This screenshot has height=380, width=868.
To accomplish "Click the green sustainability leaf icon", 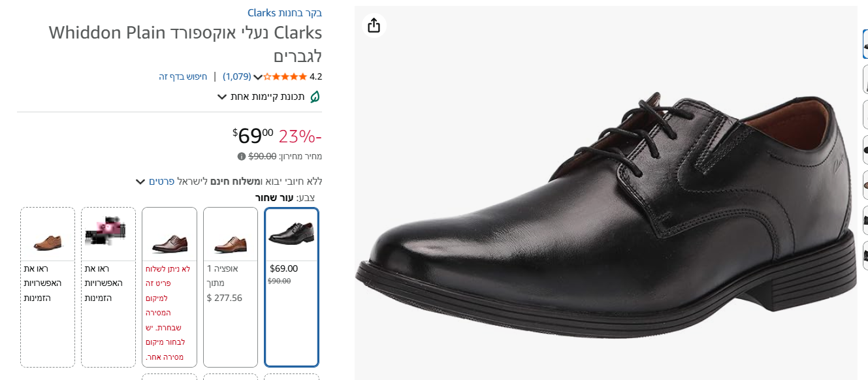I will (315, 97).
